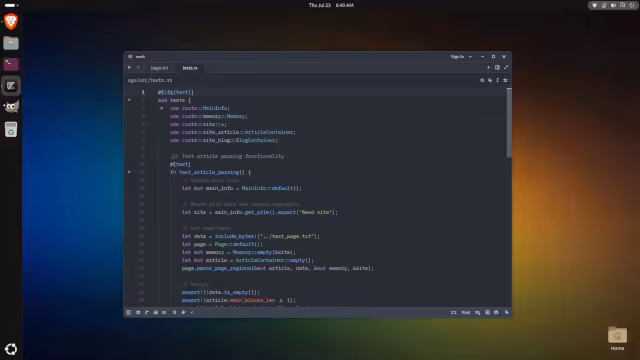Viewport: 640px width, 360px height.
Task: Open the Files manager from the dock
Action: click(11, 43)
